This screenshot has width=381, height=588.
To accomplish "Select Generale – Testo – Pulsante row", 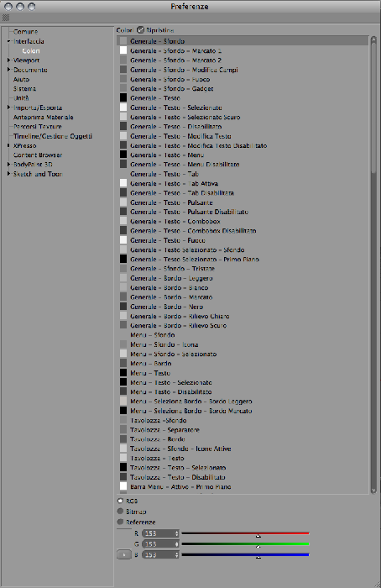I will pos(243,202).
